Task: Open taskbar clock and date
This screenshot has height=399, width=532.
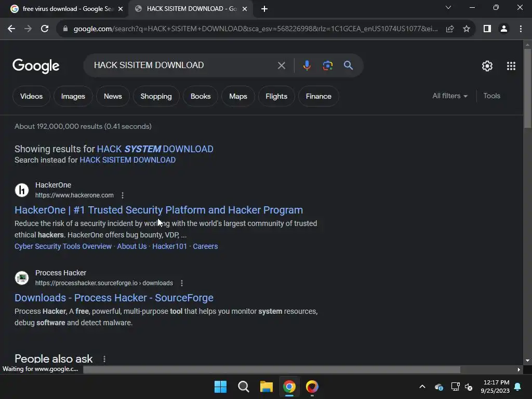Action: click(495, 387)
